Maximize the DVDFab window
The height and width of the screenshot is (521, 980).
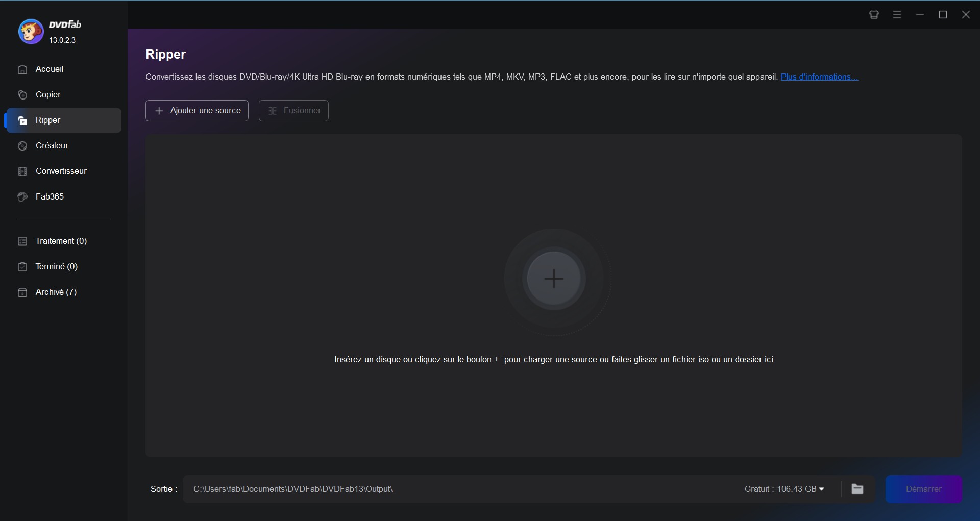pos(943,15)
